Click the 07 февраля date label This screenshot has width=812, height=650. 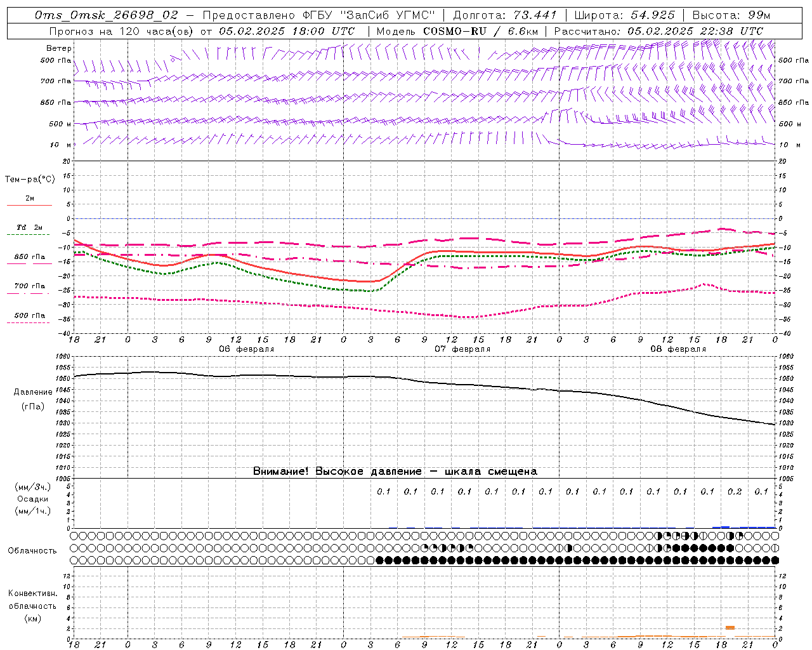(462, 349)
